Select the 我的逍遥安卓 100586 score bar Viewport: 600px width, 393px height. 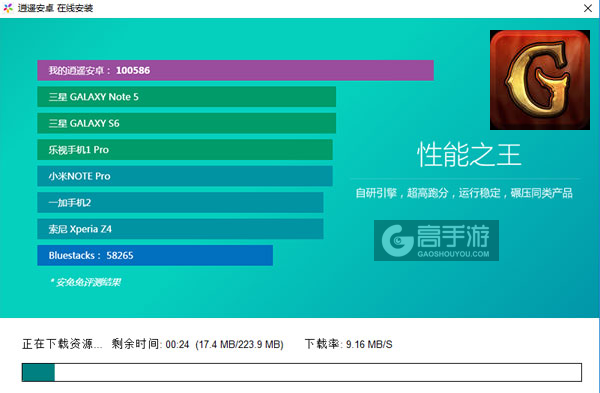[235, 70]
